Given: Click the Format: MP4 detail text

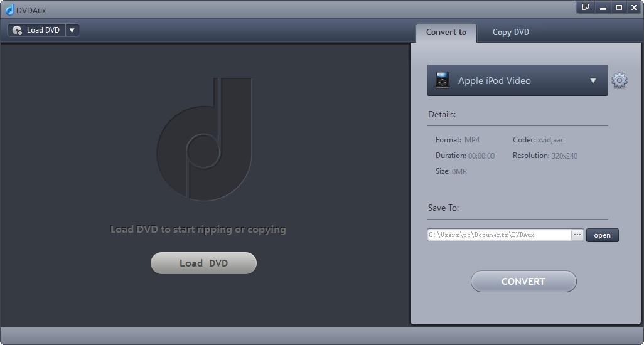Looking at the screenshot, I should click(x=458, y=140).
